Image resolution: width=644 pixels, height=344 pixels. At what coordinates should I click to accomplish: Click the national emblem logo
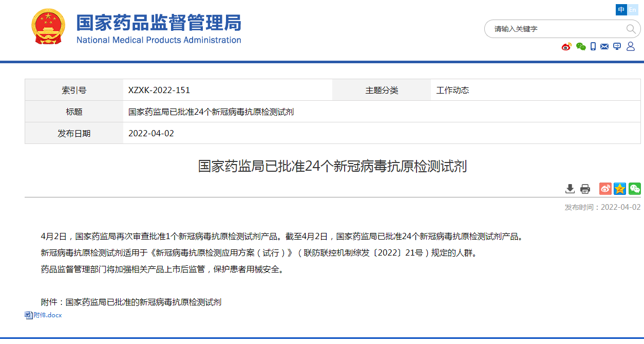[48, 27]
